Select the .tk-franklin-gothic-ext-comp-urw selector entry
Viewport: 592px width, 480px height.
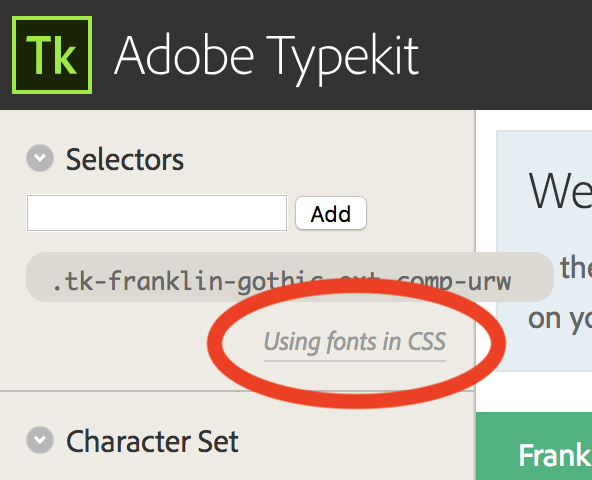click(x=290, y=277)
